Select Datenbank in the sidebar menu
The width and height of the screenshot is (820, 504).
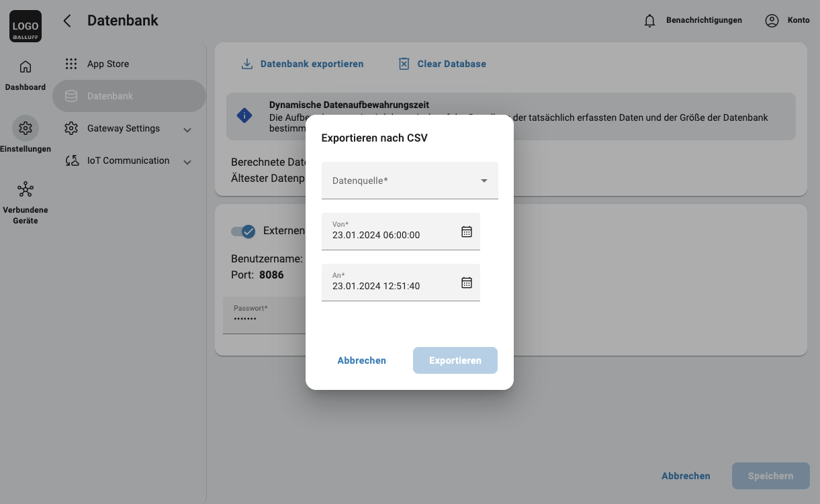point(110,96)
